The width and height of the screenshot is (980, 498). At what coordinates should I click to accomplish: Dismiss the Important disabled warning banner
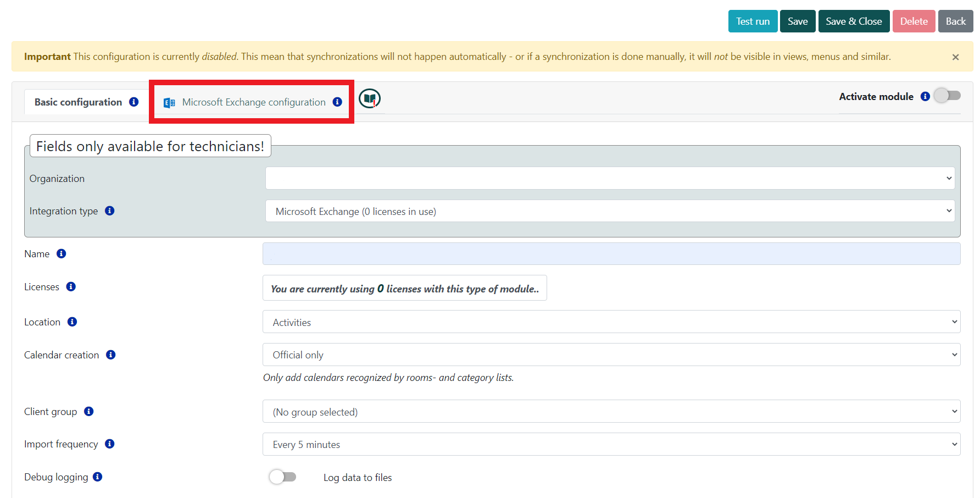click(955, 57)
